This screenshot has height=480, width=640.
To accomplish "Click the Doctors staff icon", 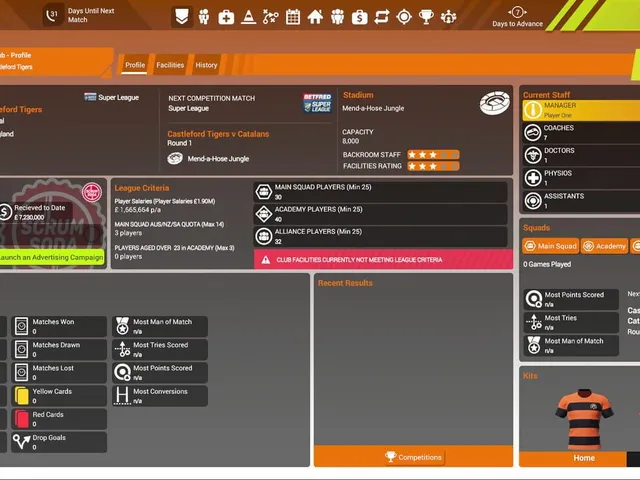I will [533, 155].
